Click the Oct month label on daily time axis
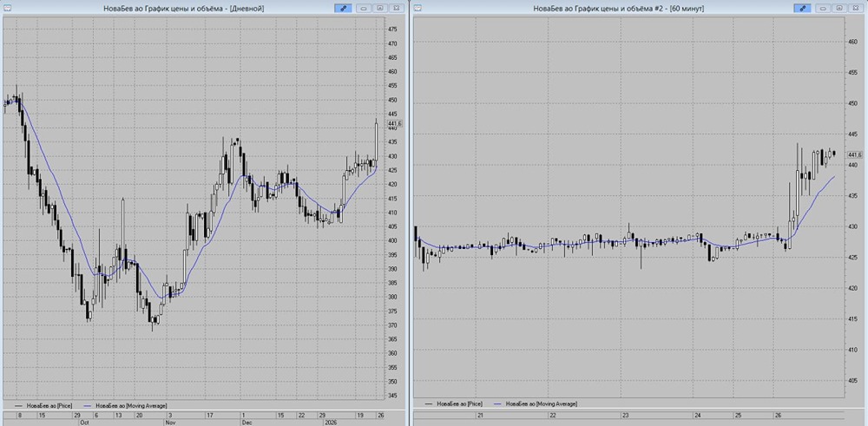 [85, 422]
